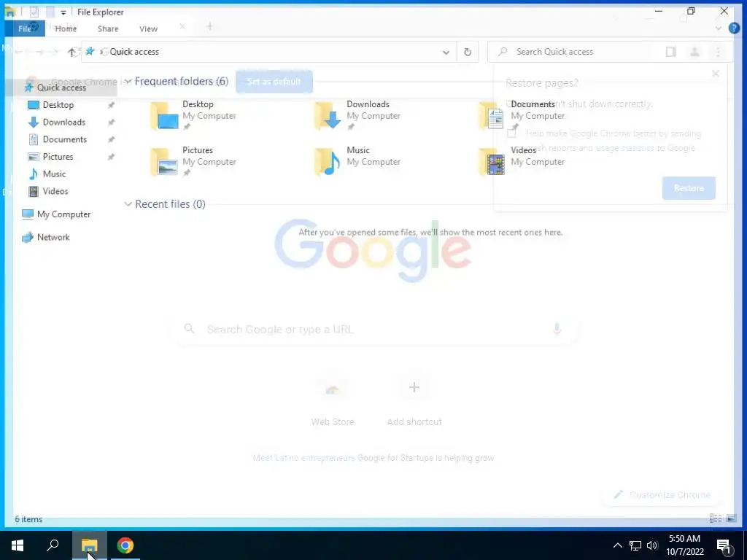Go up one level with the up arrow
Image resolution: width=747 pixels, height=560 pixels.
point(71,52)
